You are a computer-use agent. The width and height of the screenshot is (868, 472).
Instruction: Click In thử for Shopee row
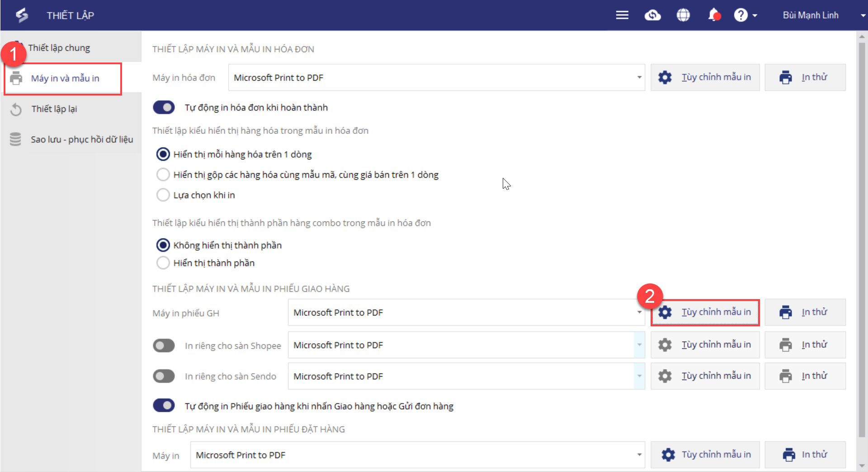[x=805, y=345]
